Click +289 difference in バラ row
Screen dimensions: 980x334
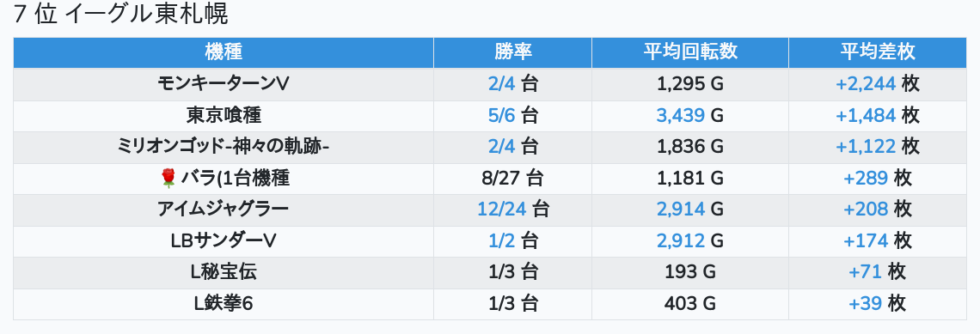tap(866, 179)
